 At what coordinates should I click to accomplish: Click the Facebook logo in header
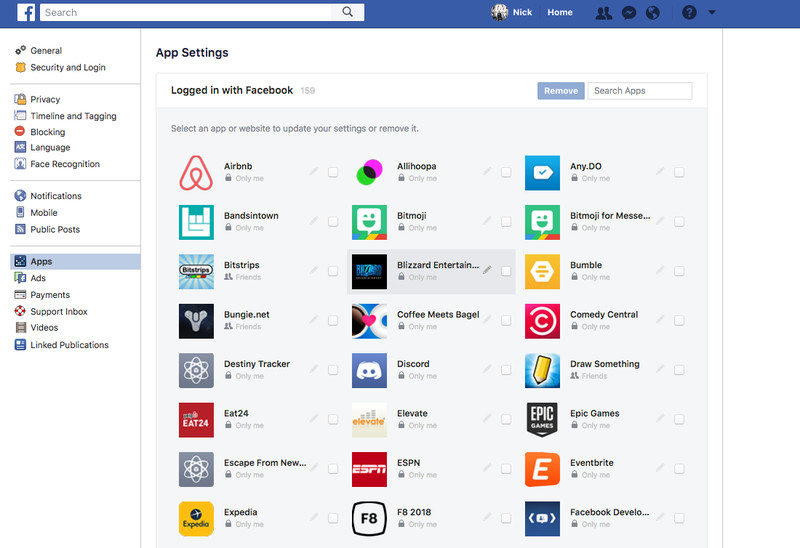coord(26,12)
